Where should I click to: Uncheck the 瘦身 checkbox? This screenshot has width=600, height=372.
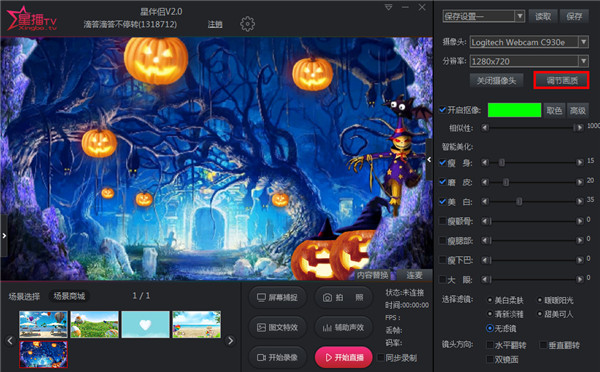pyautogui.click(x=443, y=163)
